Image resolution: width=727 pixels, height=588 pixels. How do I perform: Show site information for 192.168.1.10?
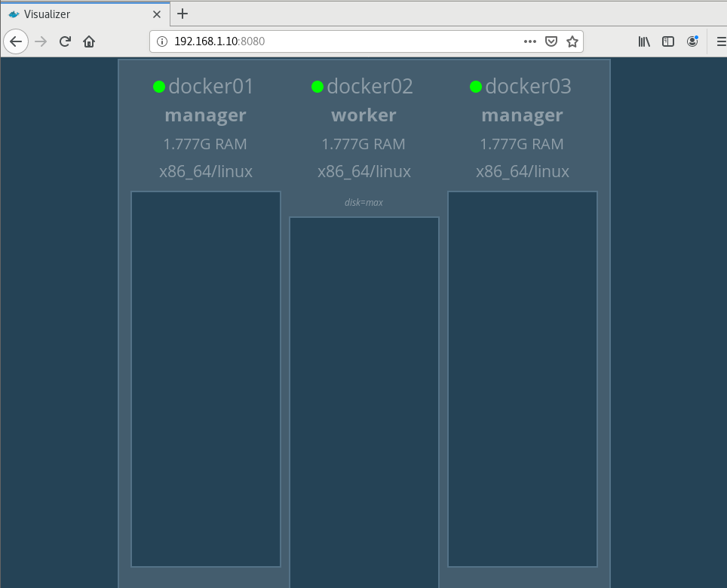click(x=162, y=41)
